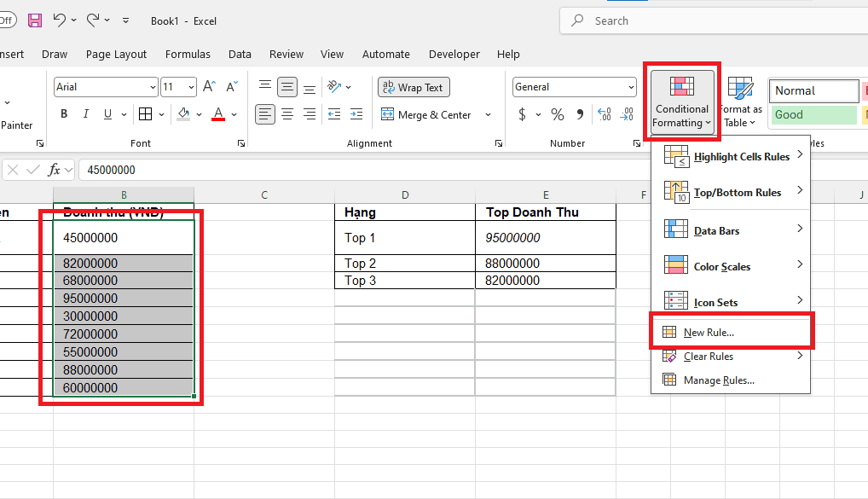Select cell containing 95000000 in column E
Viewport: 868px width, 499px height.
(545, 238)
